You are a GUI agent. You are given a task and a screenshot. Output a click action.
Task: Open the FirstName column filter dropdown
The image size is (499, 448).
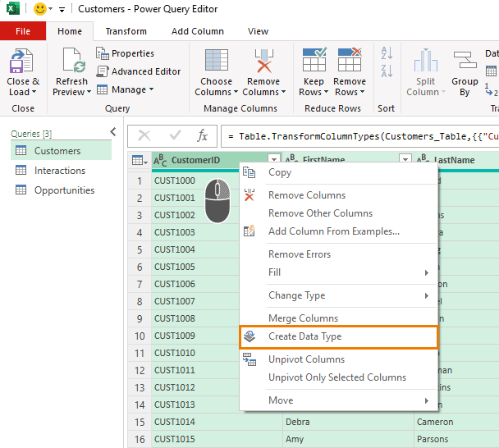coord(405,158)
